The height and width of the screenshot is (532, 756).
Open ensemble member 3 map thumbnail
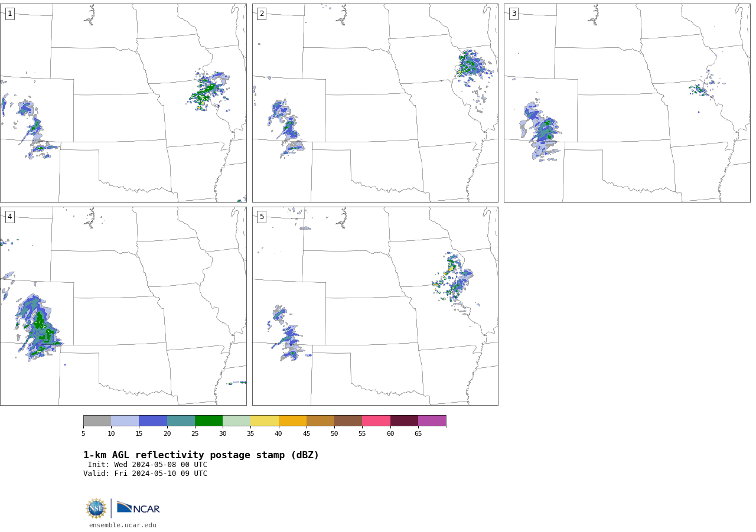coord(627,103)
